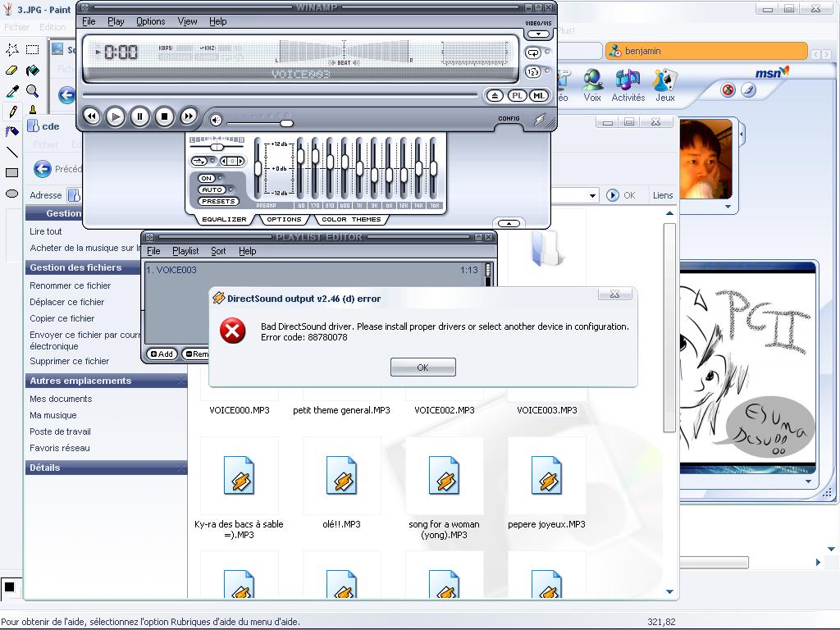Open the equalizer PRESETS menu

coord(218,201)
